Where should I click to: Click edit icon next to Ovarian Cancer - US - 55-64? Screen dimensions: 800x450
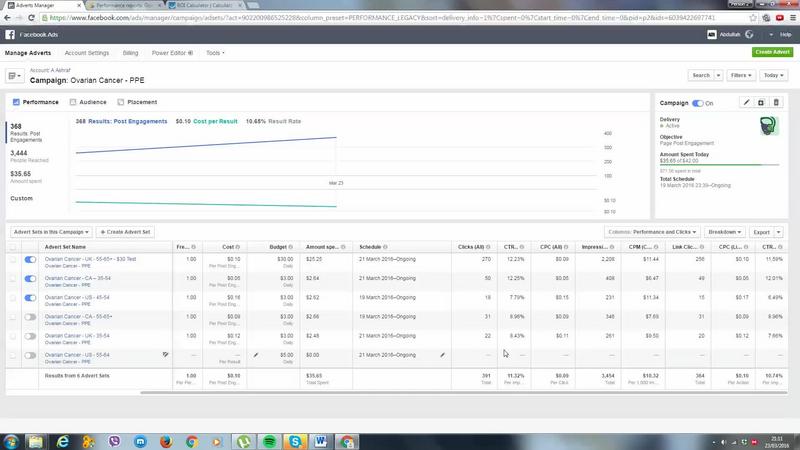pos(165,354)
